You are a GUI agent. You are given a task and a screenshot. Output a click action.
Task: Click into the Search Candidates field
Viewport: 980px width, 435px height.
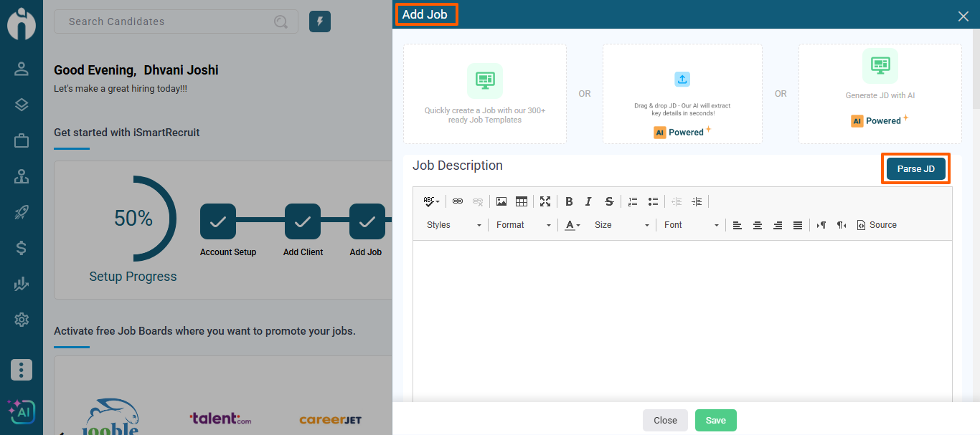[x=169, y=21]
